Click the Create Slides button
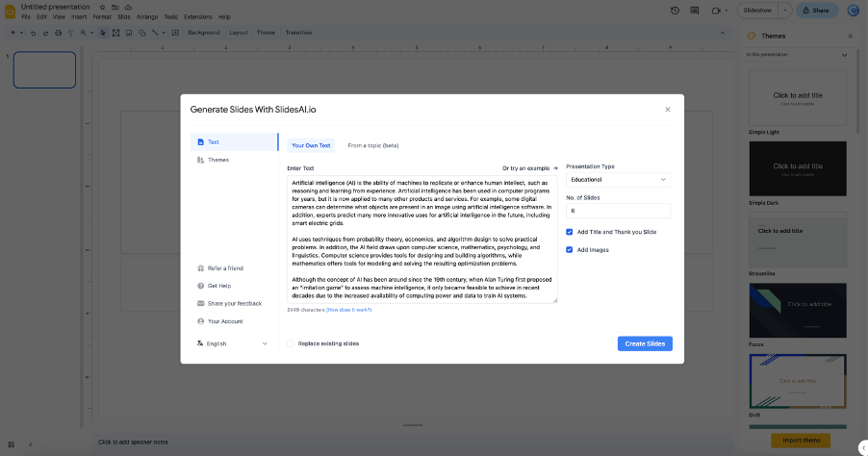The image size is (868, 456). click(645, 343)
